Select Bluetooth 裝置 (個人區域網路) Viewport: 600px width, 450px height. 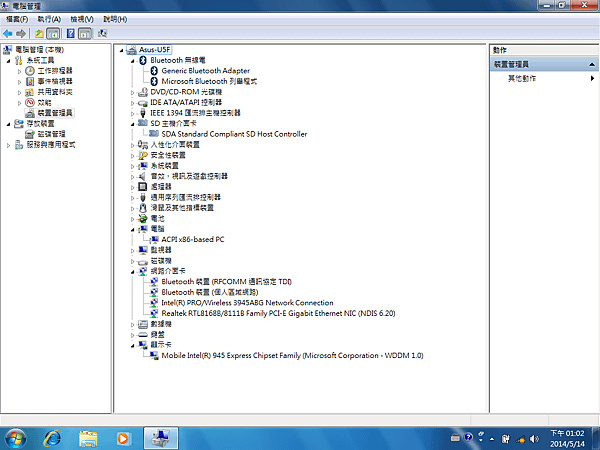click(210, 292)
